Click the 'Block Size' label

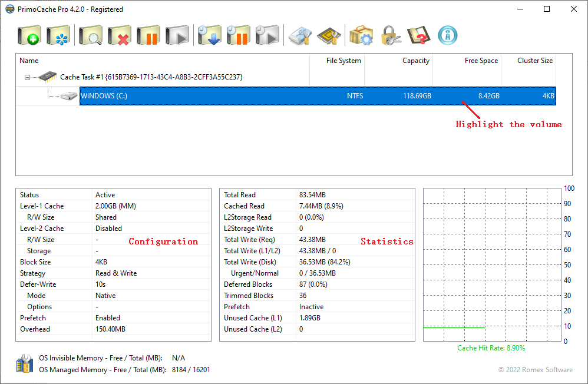pos(35,262)
